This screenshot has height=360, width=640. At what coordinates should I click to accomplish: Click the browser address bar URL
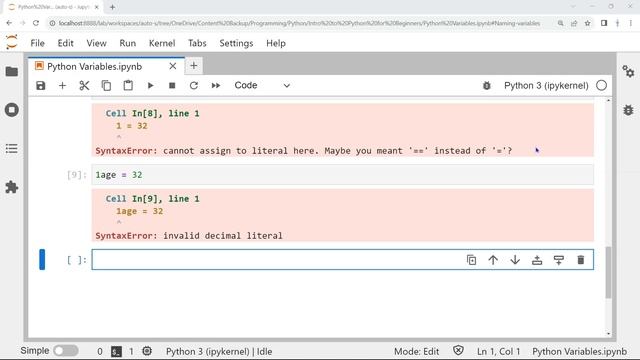pyautogui.click(x=299, y=23)
